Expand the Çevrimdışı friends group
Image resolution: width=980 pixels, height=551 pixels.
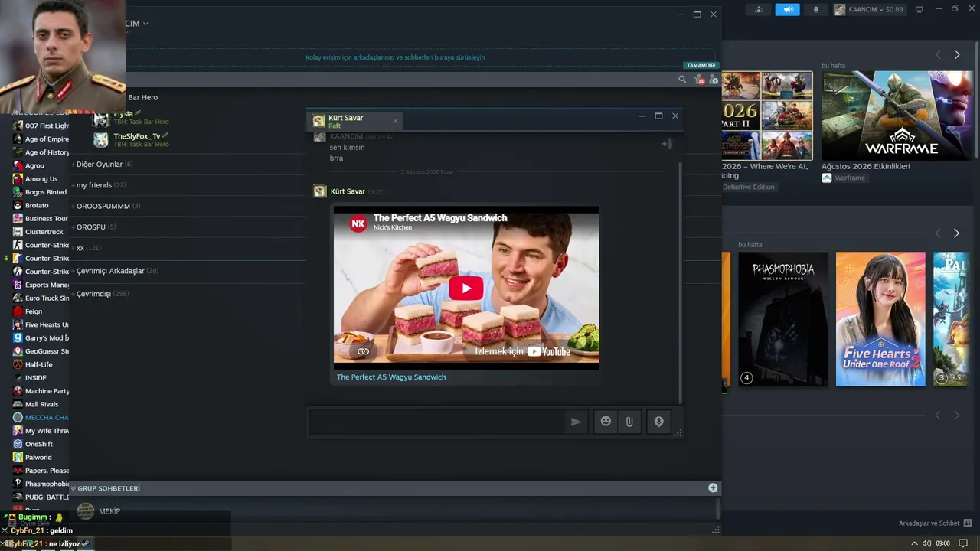click(x=100, y=294)
